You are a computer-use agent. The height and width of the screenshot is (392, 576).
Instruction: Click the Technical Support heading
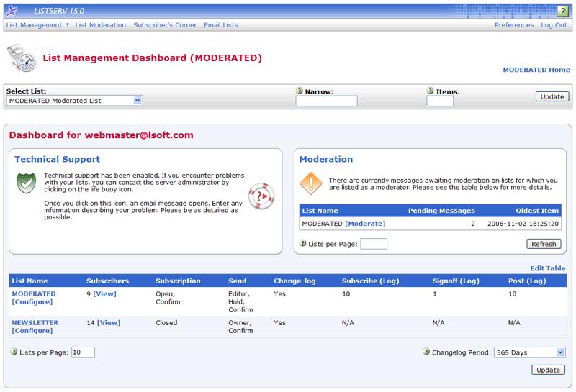(58, 159)
